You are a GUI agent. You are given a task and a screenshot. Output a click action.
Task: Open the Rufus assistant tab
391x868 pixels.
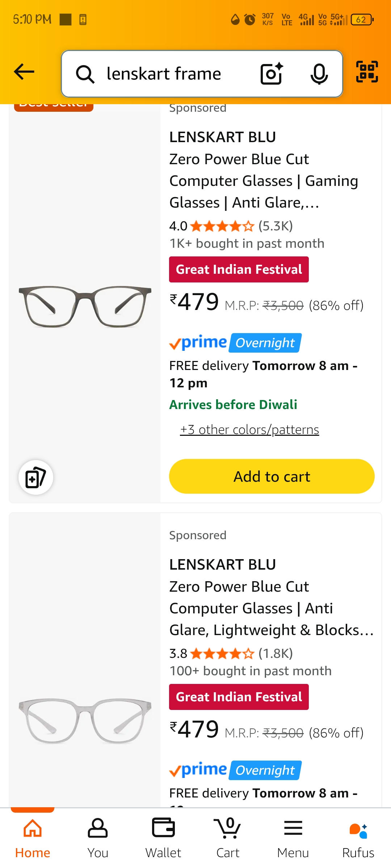(358, 838)
